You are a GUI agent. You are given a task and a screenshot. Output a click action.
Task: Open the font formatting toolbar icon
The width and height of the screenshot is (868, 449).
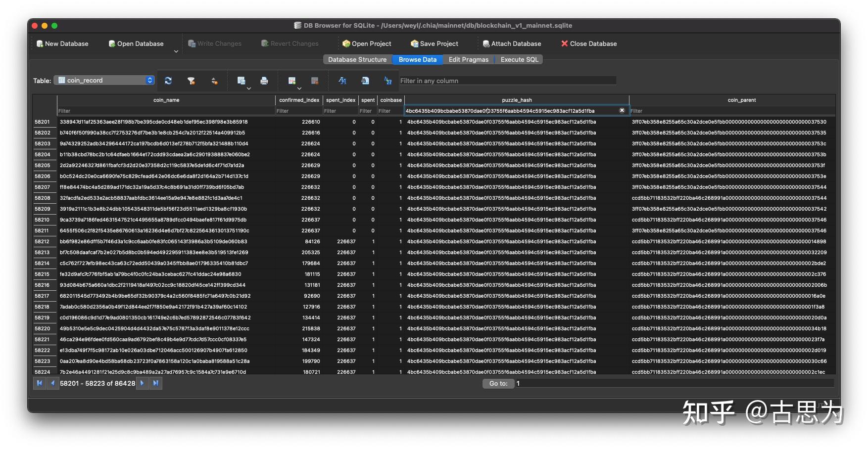(342, 81)
